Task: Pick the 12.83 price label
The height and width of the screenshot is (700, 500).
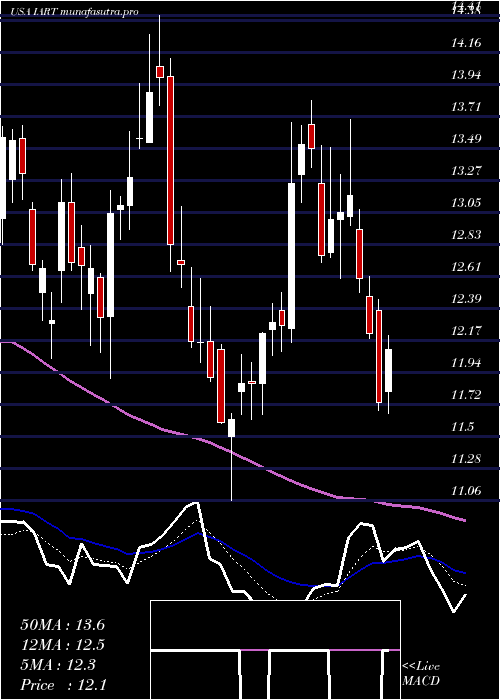Action: [x=466, y=235]
